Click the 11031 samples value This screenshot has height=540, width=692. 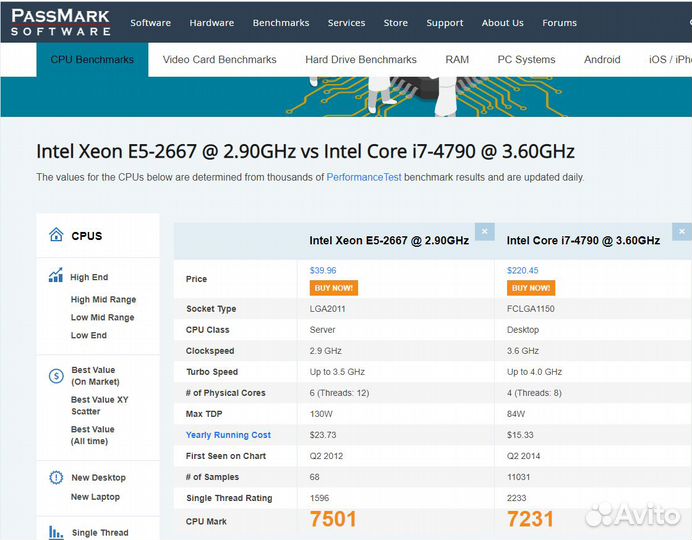519,477
